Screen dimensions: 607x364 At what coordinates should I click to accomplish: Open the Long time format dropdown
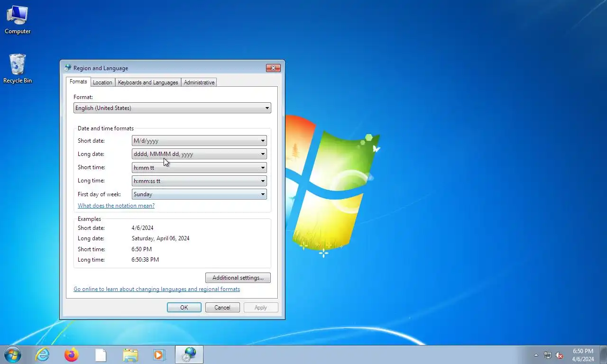(199, 181)
